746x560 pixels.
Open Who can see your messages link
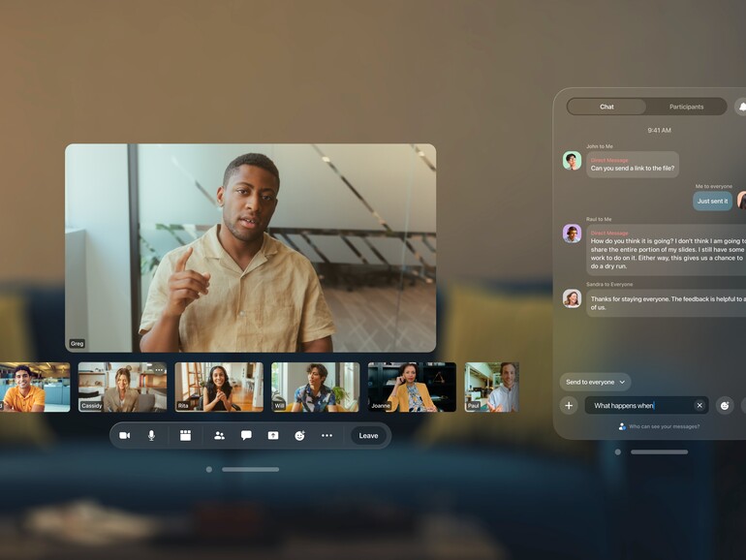pos(659,426)
